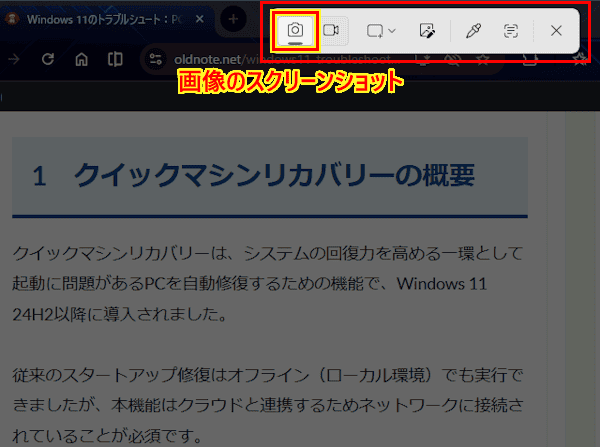Close the Snipping Tool capture bar

(556, 31)
